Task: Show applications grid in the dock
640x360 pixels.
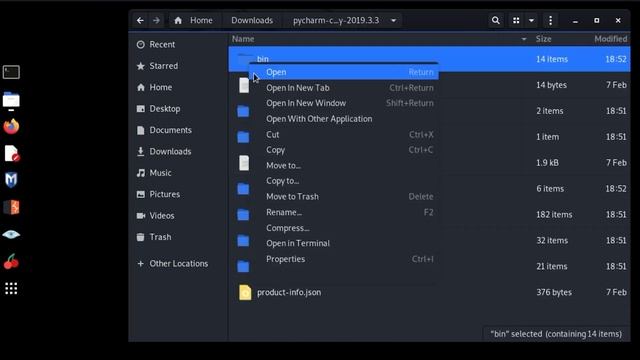Action: (x=11, y=289)
